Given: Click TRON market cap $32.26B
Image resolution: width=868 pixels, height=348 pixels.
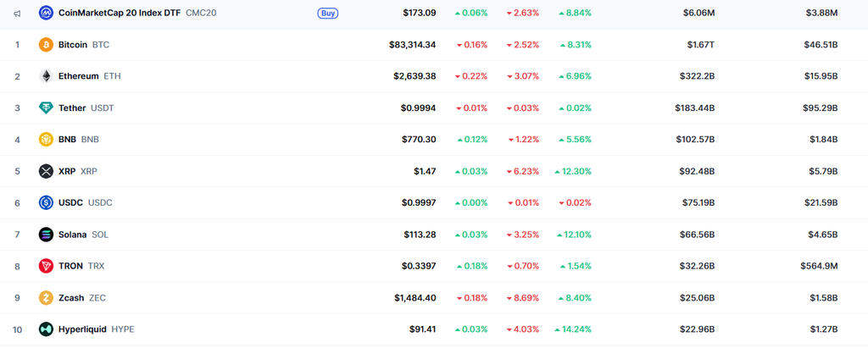Looking at the screenshot, I should 698,266.
